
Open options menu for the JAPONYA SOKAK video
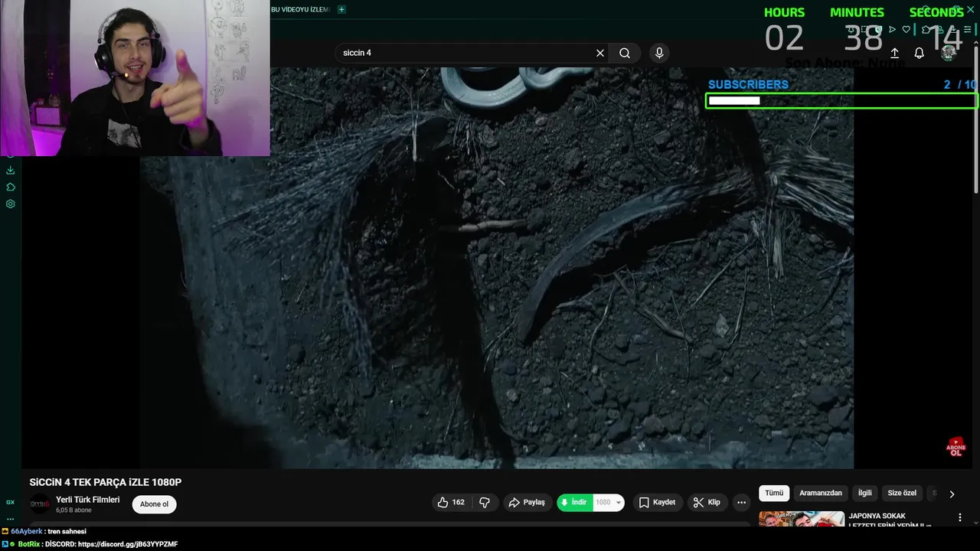point(960,518)
